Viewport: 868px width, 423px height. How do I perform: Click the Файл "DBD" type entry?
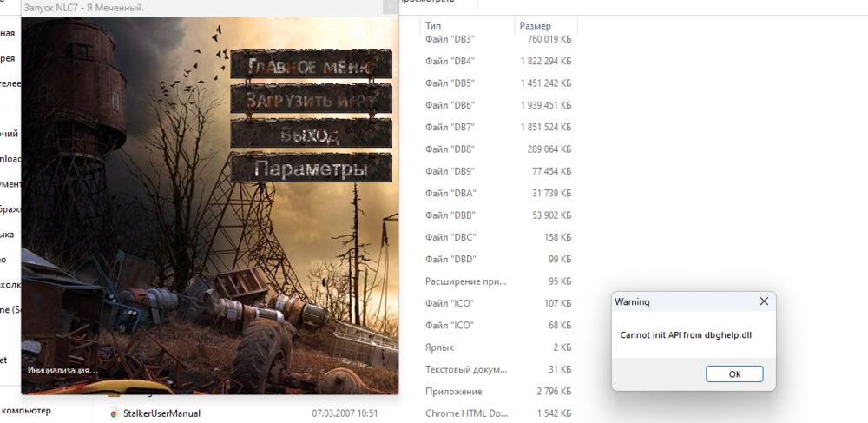click(450, 259)
